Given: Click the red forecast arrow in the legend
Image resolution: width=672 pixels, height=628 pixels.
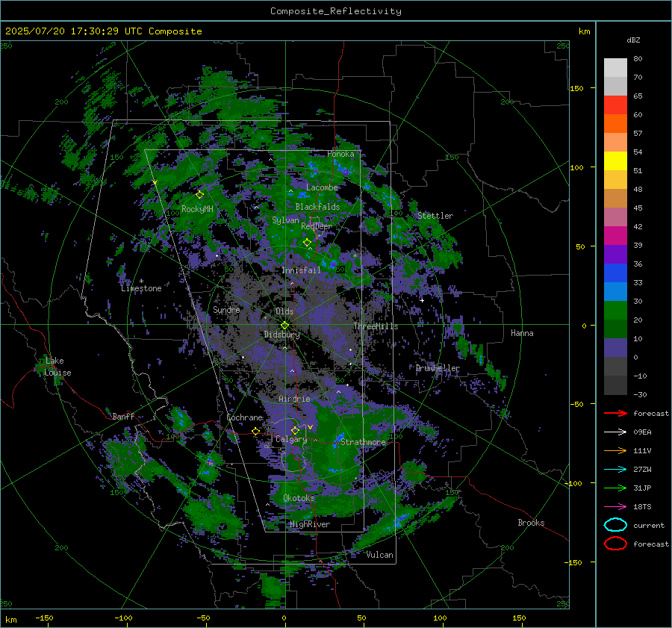Looking at the screenshot, I should point(615,413).
